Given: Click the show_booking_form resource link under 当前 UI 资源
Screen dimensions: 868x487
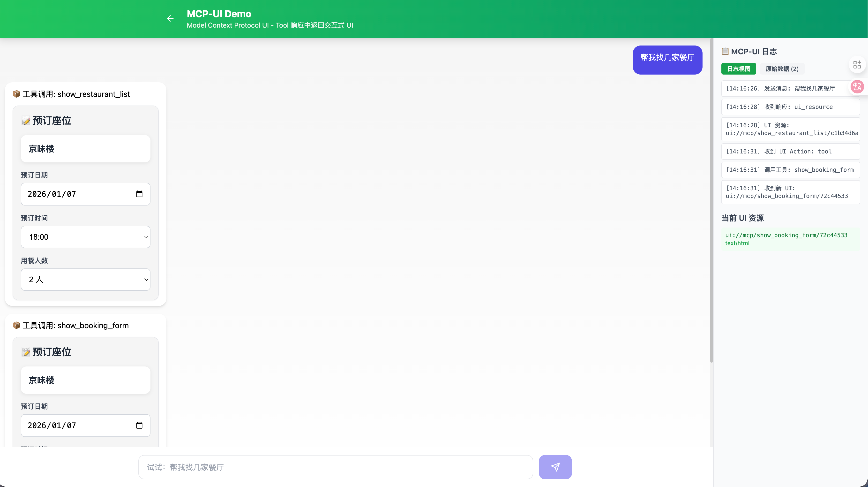Looking at the screenshot, I should 786,235.
